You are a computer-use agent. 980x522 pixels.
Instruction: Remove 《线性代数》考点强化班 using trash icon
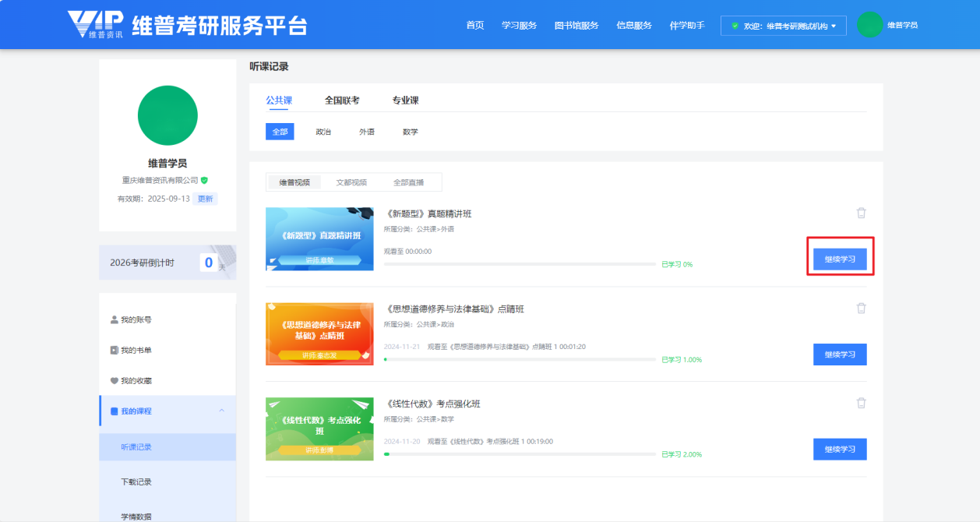point(861,403)
